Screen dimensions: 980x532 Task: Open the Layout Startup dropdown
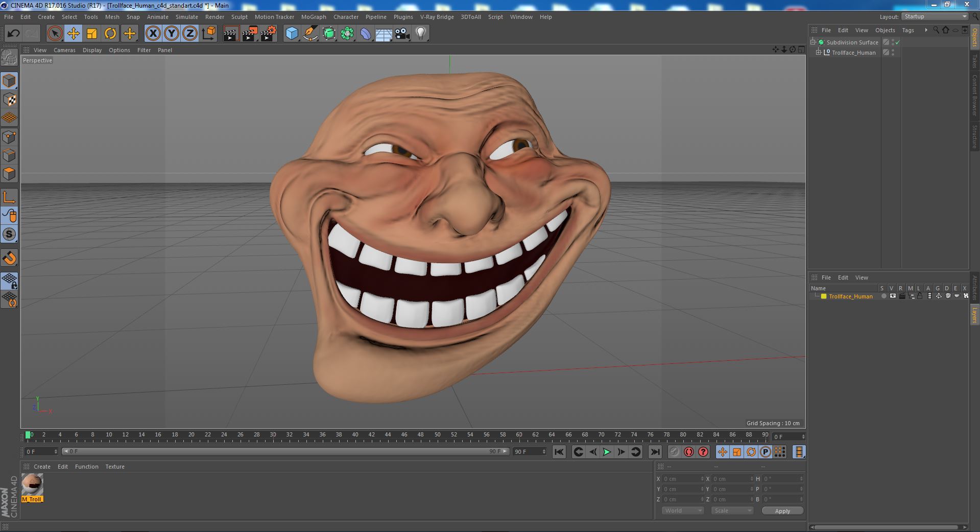(x=935, y=17)
